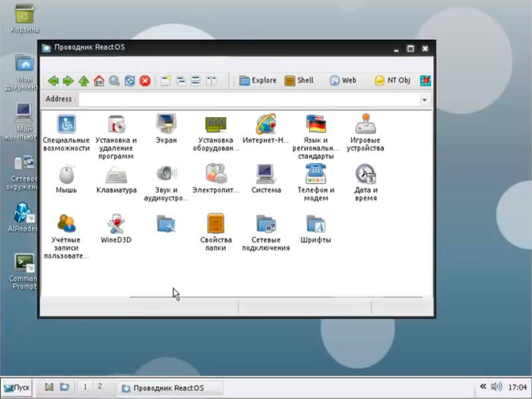Viewport: 532px width, 399px height.
Task: Explore button in the toolbar
Action: point(258,80)
